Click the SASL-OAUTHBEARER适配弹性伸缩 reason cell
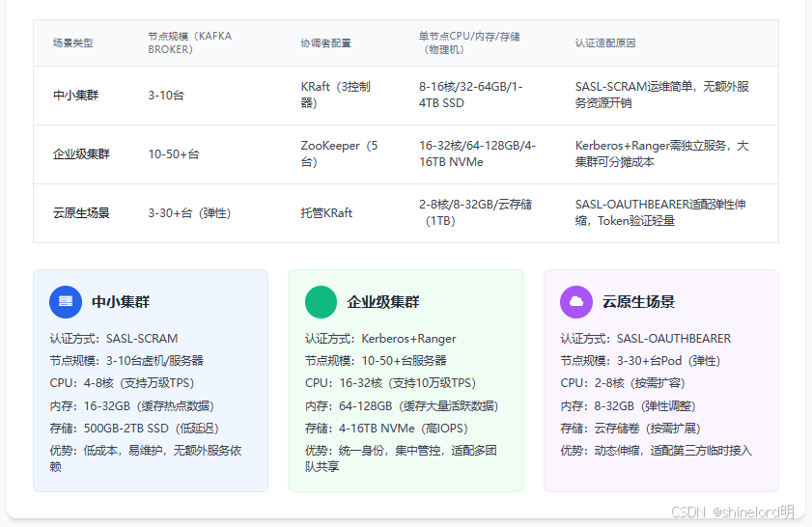Image resolution: width=812 pixels, height=527 pixels. pyautogui.click(x=660, y=212)
